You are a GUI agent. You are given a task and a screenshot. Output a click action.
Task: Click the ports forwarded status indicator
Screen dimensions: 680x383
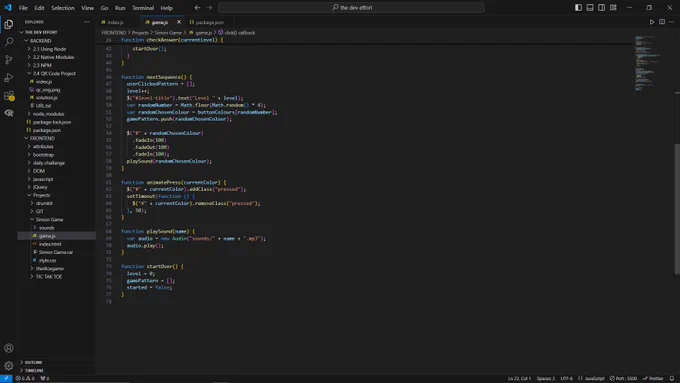[x=45, y=379]
